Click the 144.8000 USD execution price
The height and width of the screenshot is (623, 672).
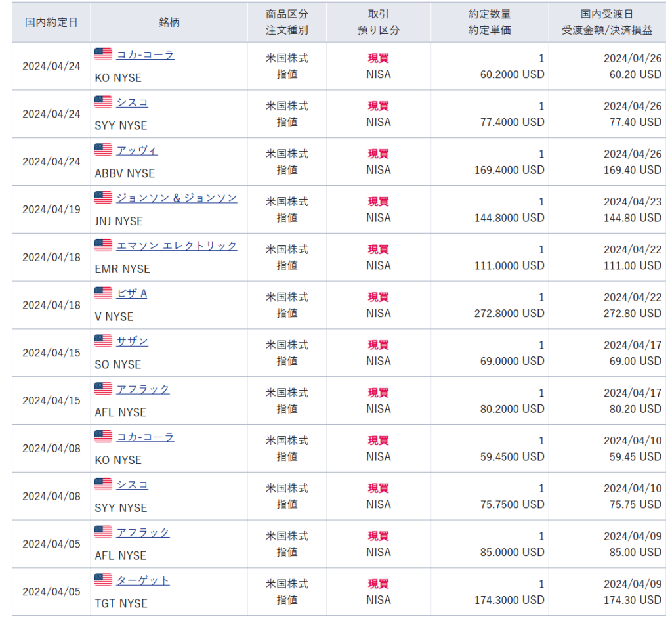click(509, 218)
